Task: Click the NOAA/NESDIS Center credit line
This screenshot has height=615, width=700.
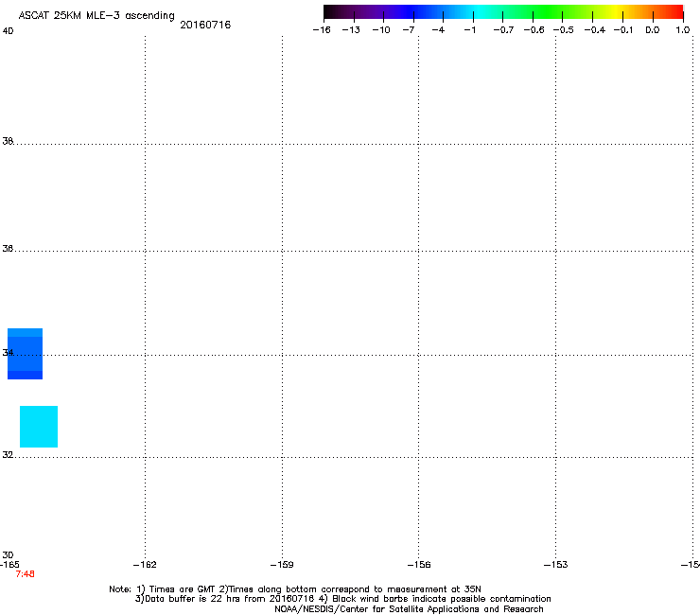Action: (x=409, y=609)
